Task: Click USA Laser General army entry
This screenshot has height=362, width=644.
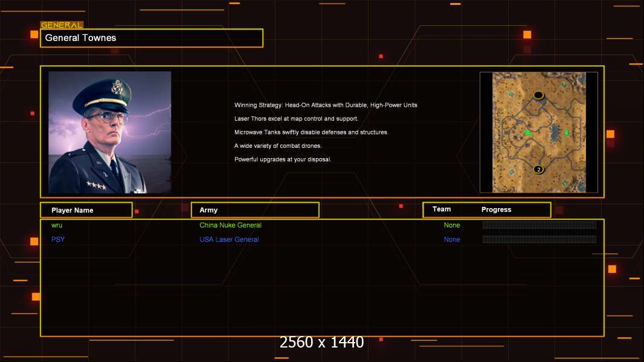Action: coord(229,240)
